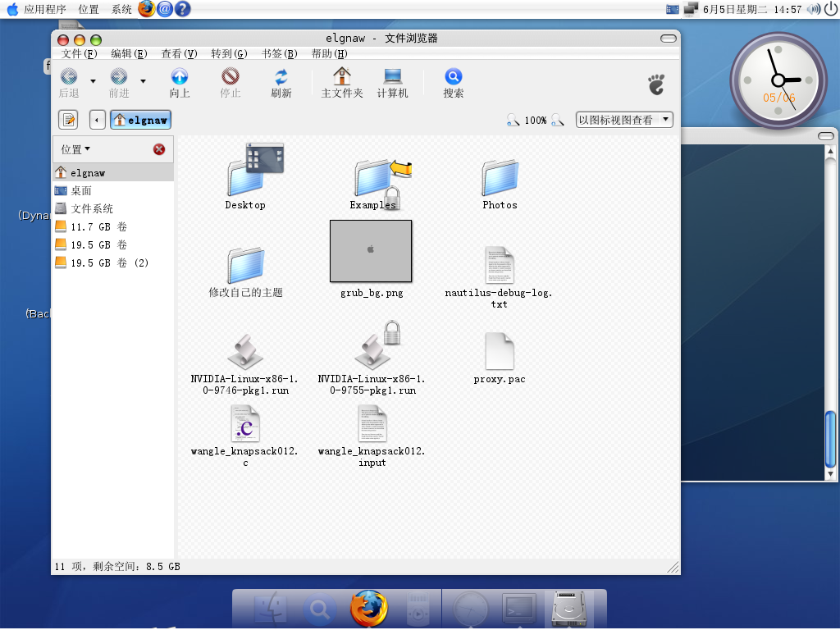Reset zoom by clicking 100%
This screenshot has width=840, height=630.
pos(535,121)
